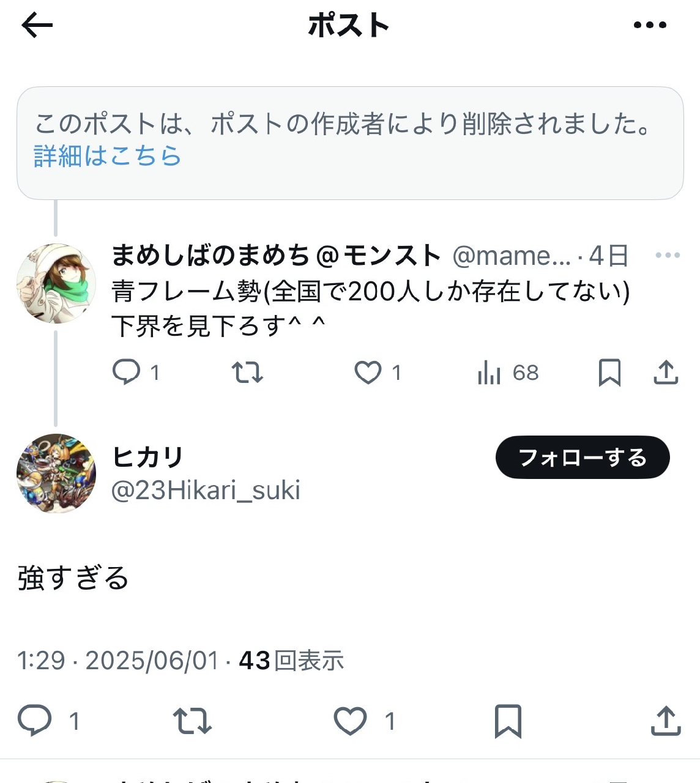Image resolution: width=700 pixels, height=783 pixels.
Task: Repost the 強すぎる post
Action: point(192,721)
